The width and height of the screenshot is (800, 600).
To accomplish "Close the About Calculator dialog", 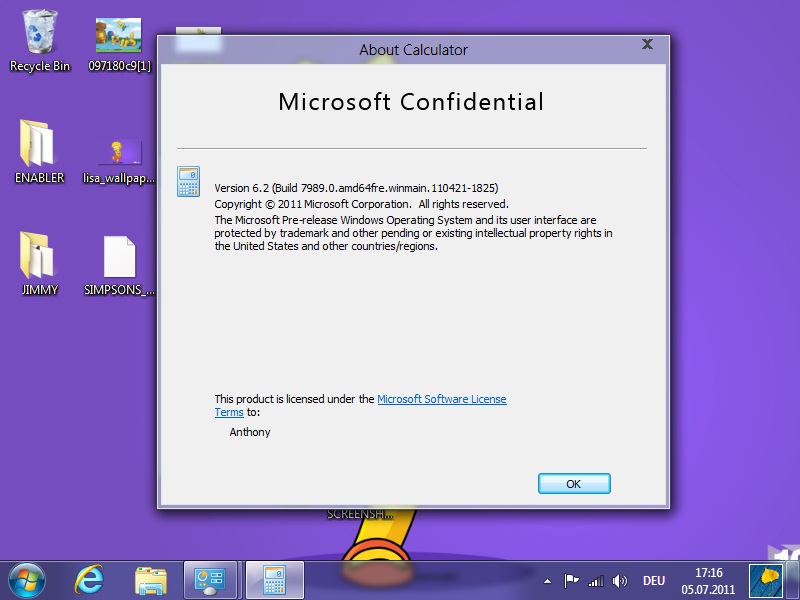I will [x=647, y=44].
